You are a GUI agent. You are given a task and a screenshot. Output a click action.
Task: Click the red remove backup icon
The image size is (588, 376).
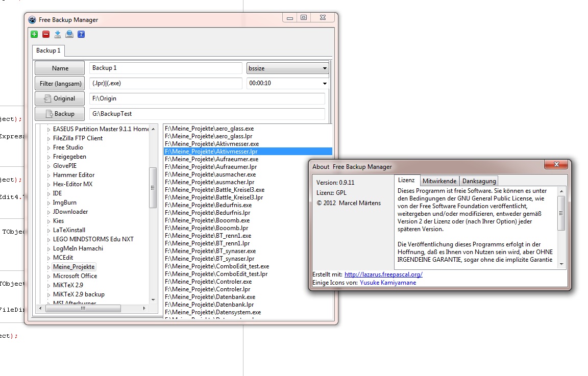tap(46, 34)
